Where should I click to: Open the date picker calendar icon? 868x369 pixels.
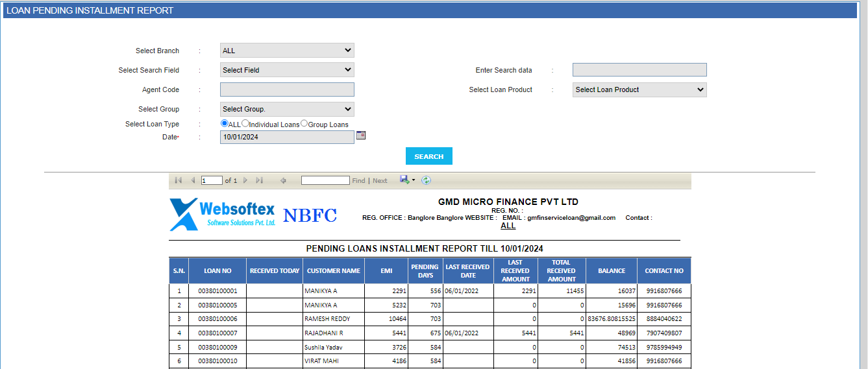(x=361, y=135)
